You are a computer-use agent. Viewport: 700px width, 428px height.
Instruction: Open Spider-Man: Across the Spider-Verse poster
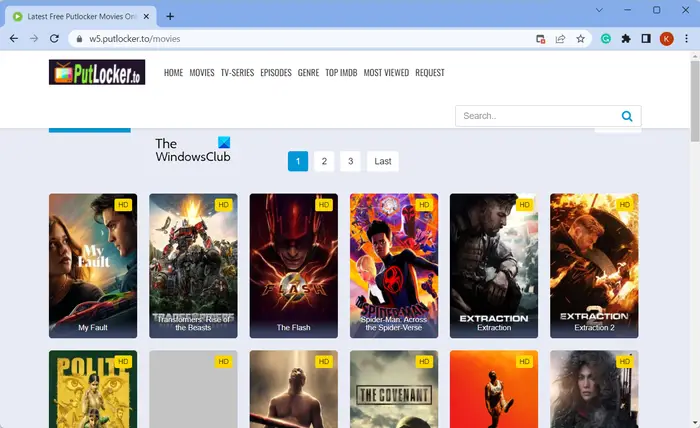click(x=394, y=266)
